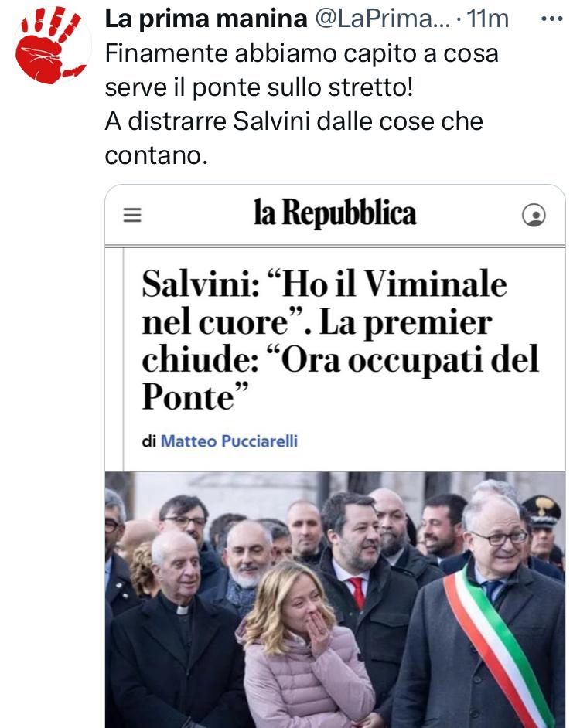Image resolution: width=580 pixels, height=728 pixels.
Task: Open la Repubblica hamburger menu
Action: 132,215
